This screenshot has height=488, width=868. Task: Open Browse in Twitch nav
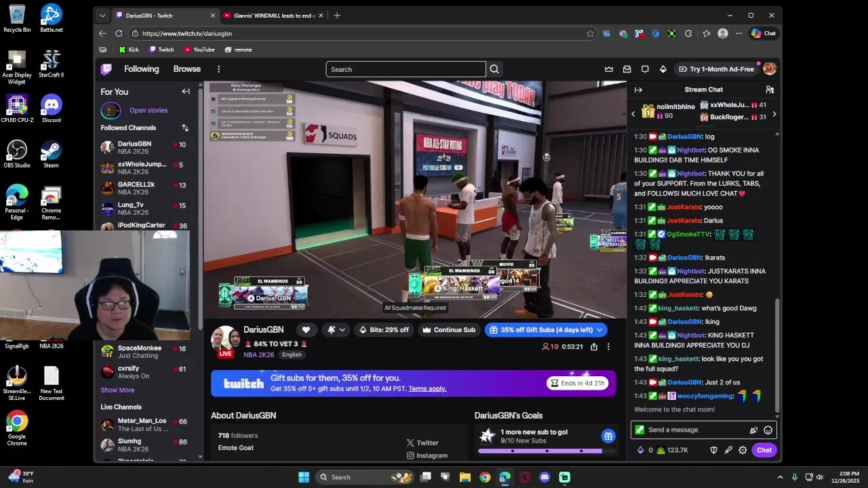point(186,69)
